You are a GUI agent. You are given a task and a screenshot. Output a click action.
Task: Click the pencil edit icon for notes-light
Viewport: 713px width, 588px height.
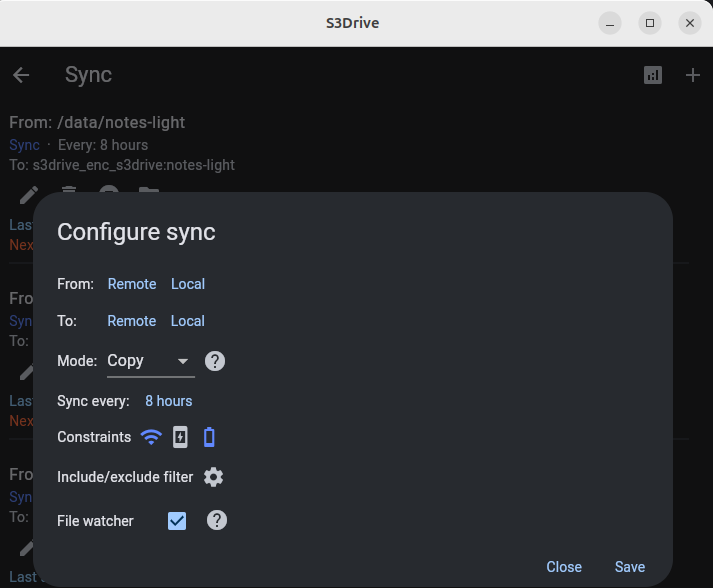pos(29,192)
